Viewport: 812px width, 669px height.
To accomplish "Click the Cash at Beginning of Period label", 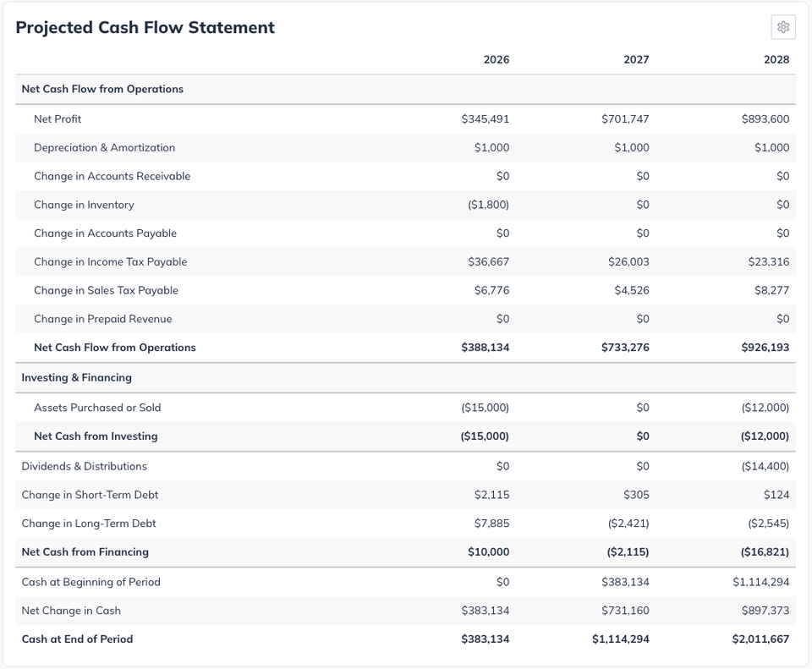I will [91, 582].
